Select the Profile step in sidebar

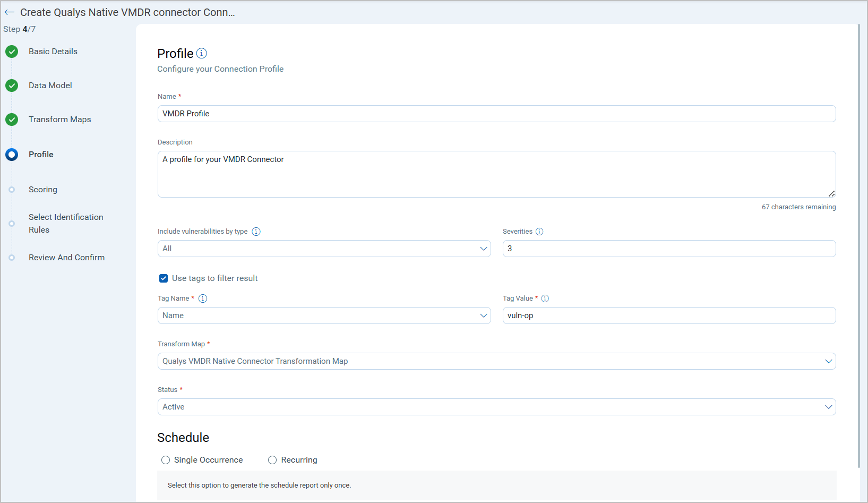[x=41, y=155]
